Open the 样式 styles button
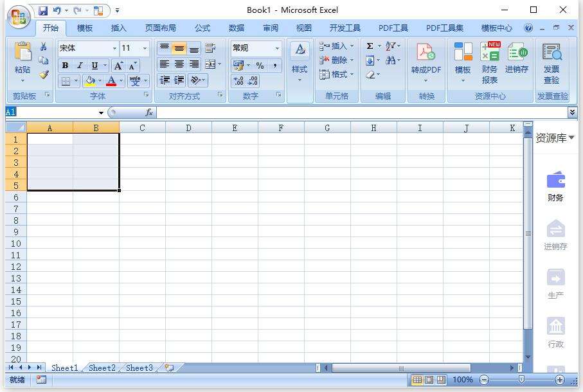 click(x=300, y=61)
